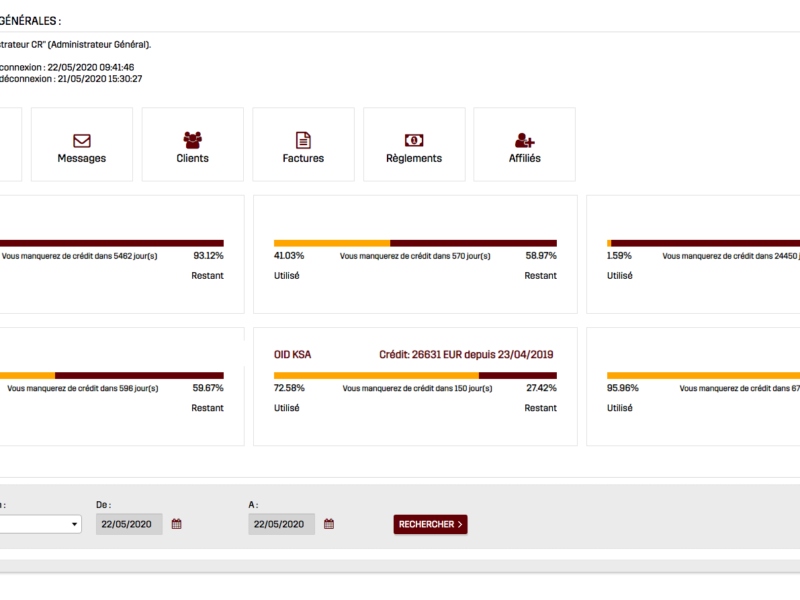Click progress bar showing 95.96% used
Viewport: 800px width, 600px height.
click(x=704, y=376)
